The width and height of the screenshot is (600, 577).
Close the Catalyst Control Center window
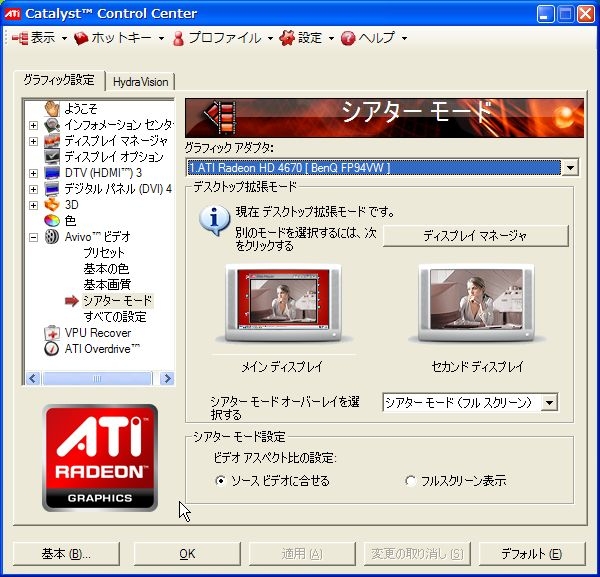tap(586, 15)
